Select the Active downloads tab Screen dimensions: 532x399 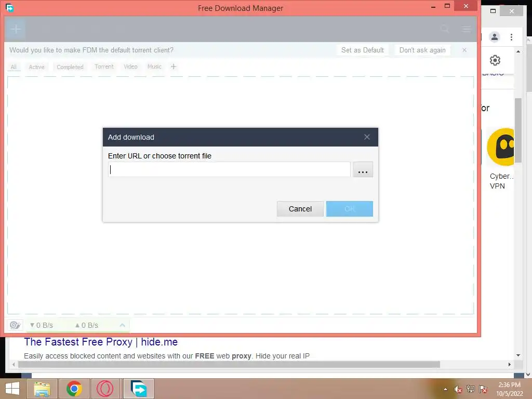click(37, 67)
